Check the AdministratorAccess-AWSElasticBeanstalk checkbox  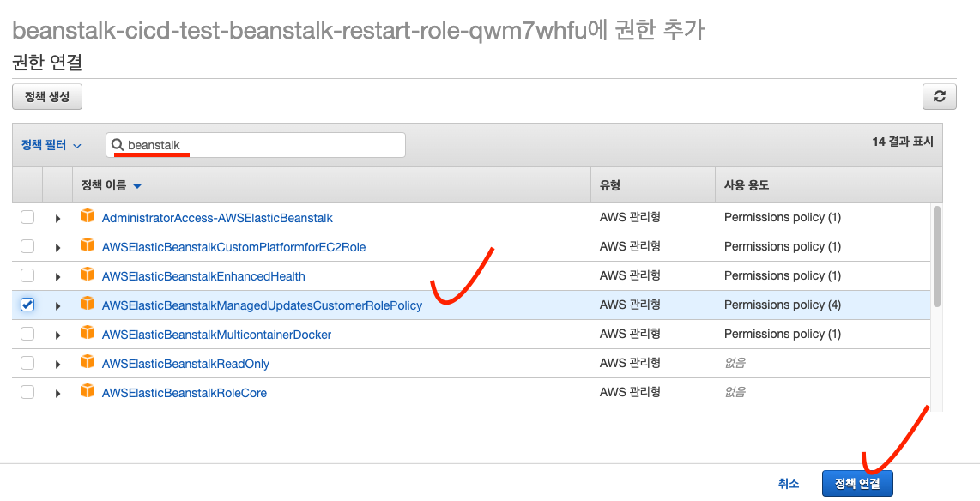click(x=27, y=217)
